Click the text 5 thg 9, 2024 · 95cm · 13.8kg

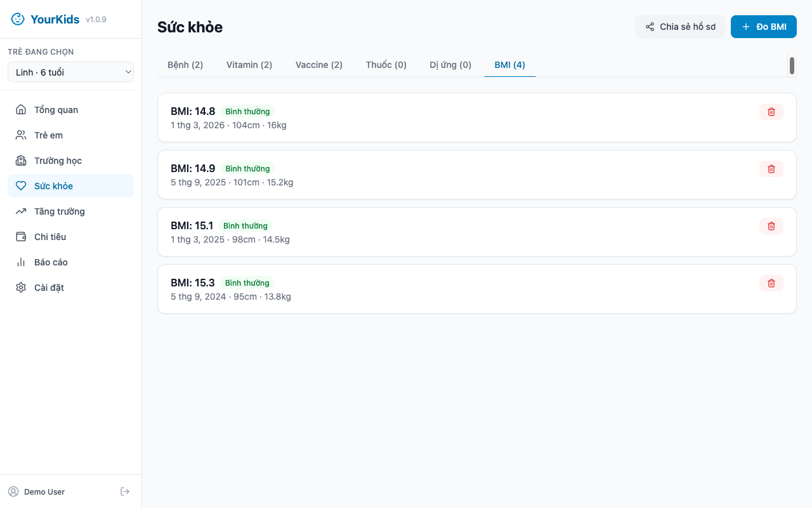point(231,297)
